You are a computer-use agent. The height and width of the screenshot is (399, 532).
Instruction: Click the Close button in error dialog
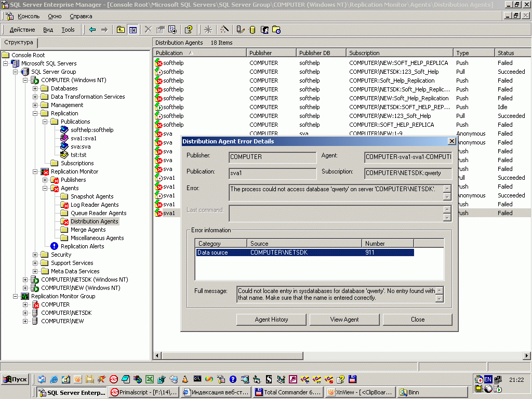pos(418,320)
